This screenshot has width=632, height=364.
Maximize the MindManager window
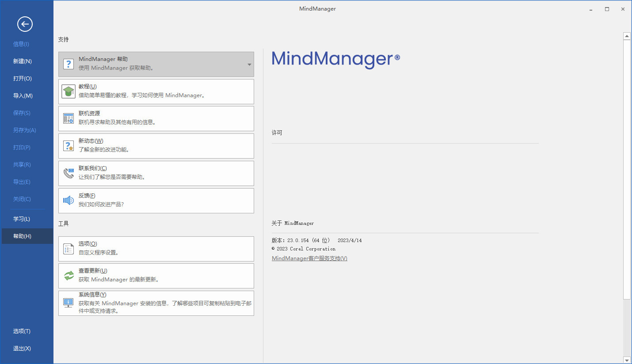tap(607, 9)
